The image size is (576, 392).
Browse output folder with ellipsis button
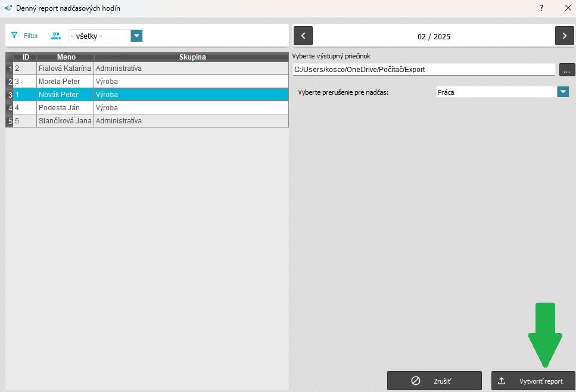(567, 70)
